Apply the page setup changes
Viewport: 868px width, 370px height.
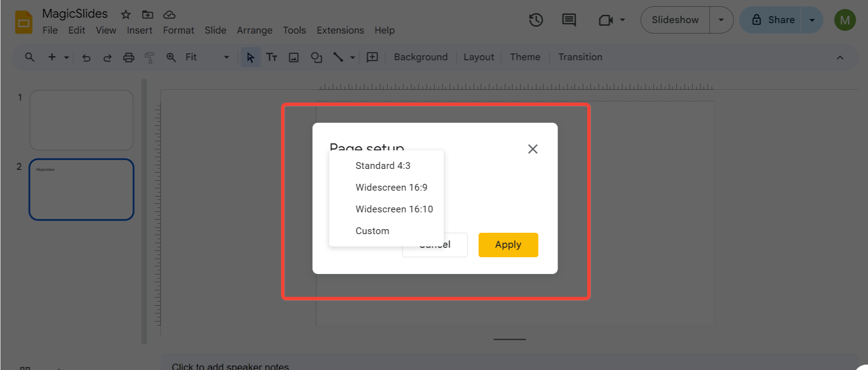point(508,245)
